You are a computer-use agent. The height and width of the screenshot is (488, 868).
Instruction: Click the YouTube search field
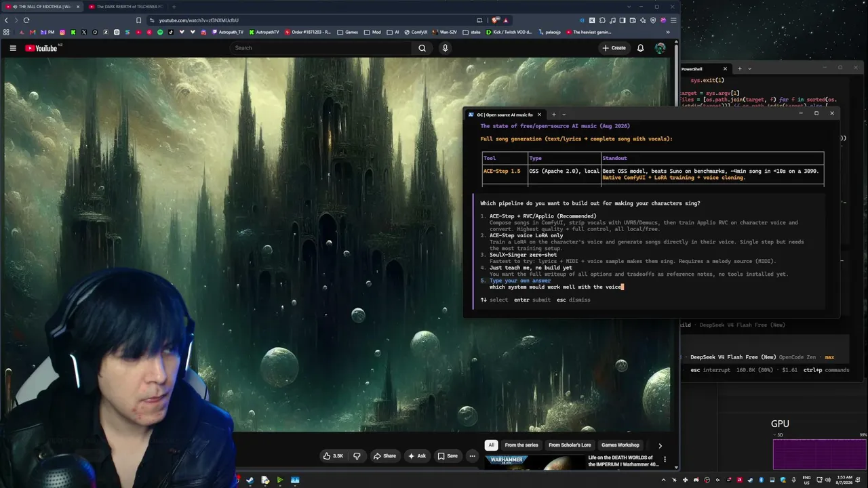[x=320, y=48]
